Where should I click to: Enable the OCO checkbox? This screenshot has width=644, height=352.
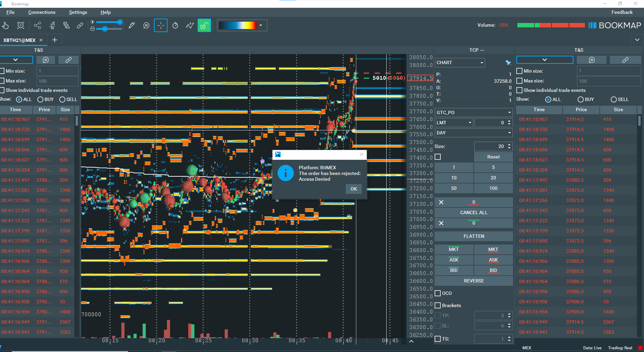(x=438, y=293)
